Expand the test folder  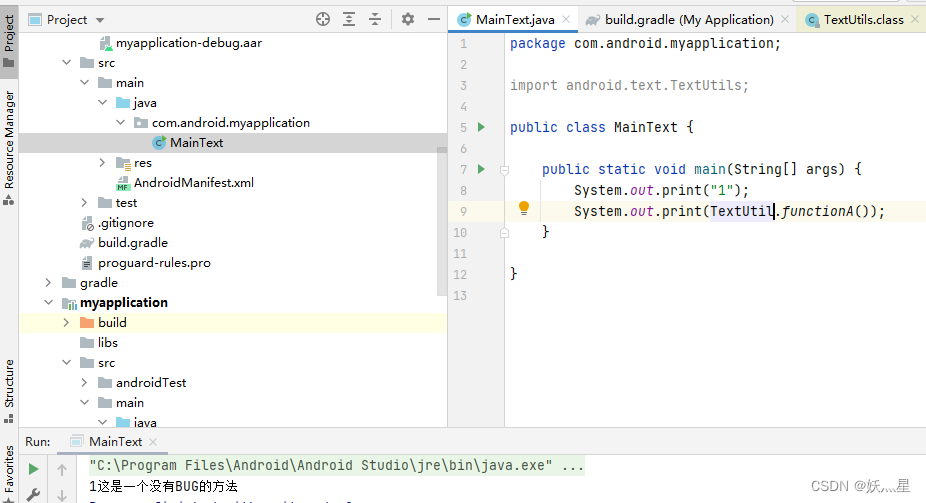pyautogui.click(x=84, y=202)
